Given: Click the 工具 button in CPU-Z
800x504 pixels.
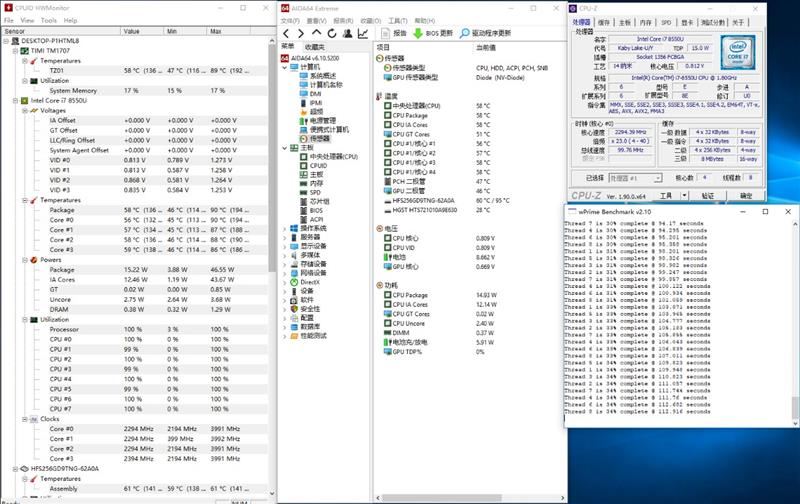Looking at the screenshot, I should (x=665, y=195).
